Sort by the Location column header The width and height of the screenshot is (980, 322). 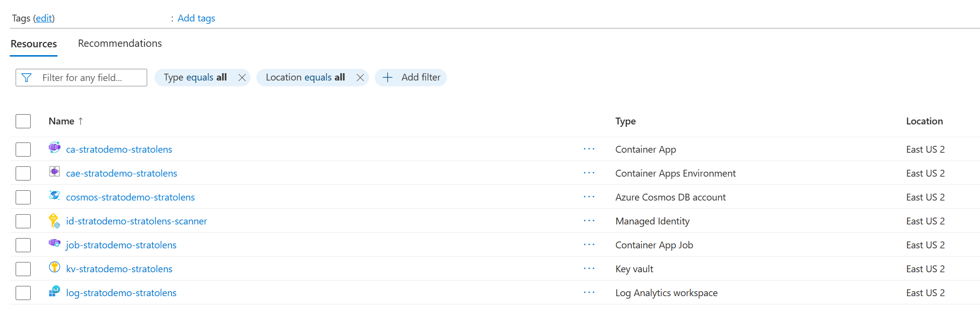(x=924, y=121)
